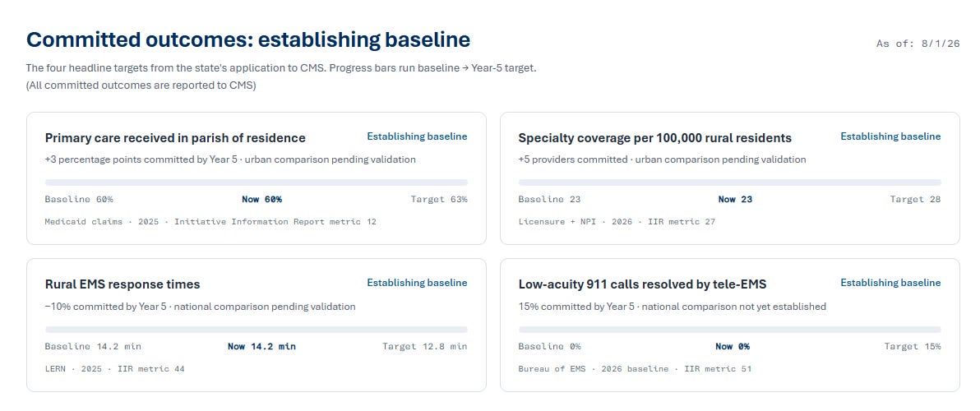Open the 'Primary care received in parish of residence' title
The image size is (980, 411).
[175, 138]
